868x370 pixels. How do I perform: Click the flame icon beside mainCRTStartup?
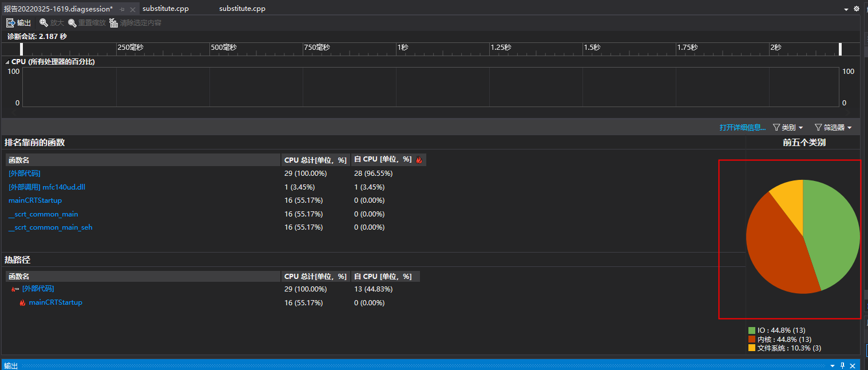[22, 302]
